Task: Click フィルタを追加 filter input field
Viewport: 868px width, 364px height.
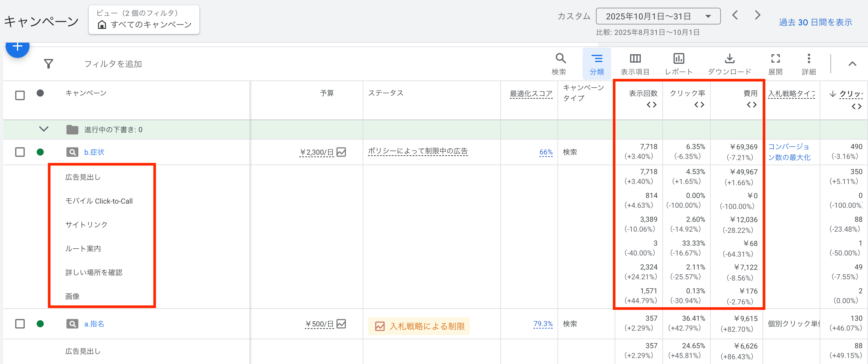Action: [113, 64]
